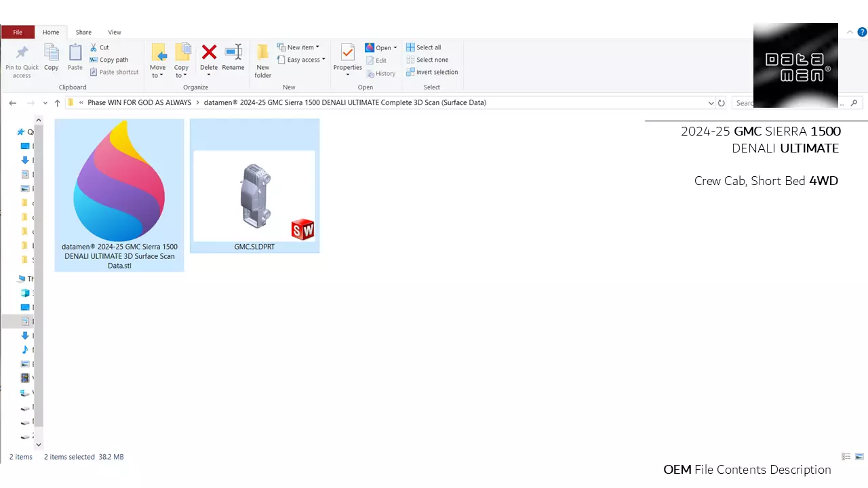Click 'Phase WIN FOR GOD AS ALWAYS' breadcrumb
This screenshot has height=488, width=868.
click(140, 103)
